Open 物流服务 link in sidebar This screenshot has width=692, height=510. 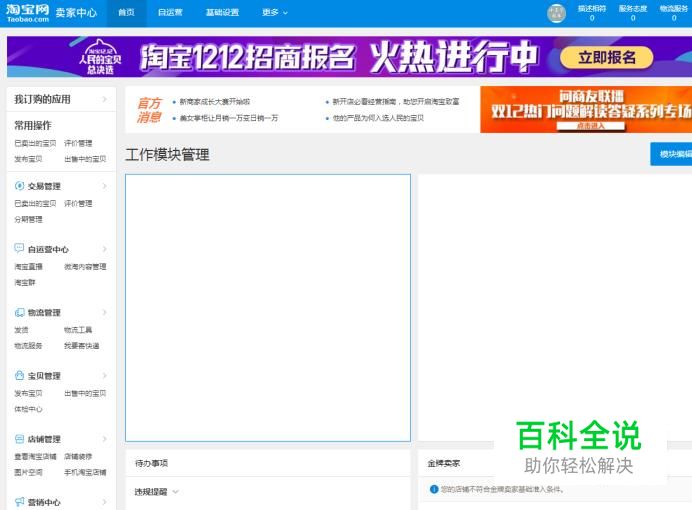tap(28, 345)
